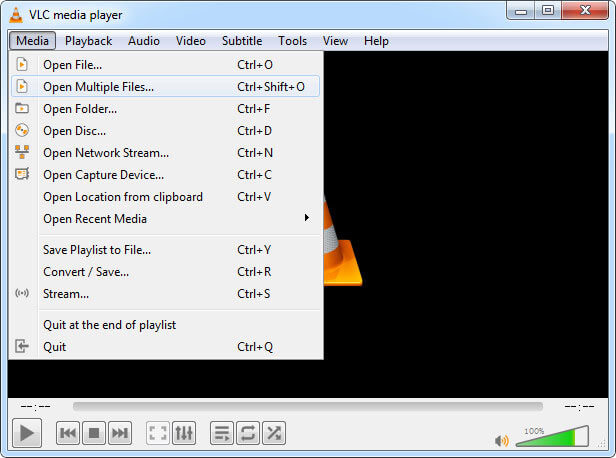Mute audio using speaker icon

pos(501,440)
